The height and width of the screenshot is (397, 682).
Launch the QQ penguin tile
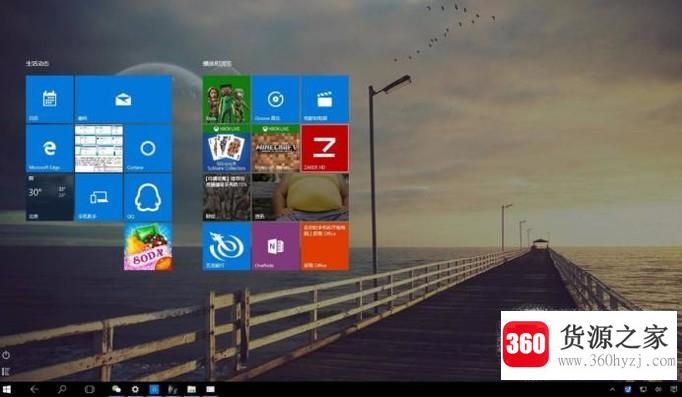point(148,197)
